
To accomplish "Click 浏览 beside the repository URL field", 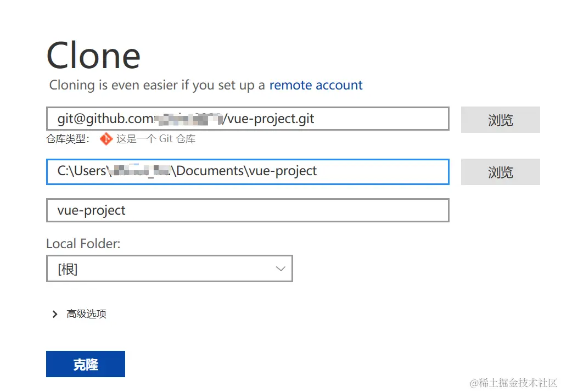I will coord(500,120).
